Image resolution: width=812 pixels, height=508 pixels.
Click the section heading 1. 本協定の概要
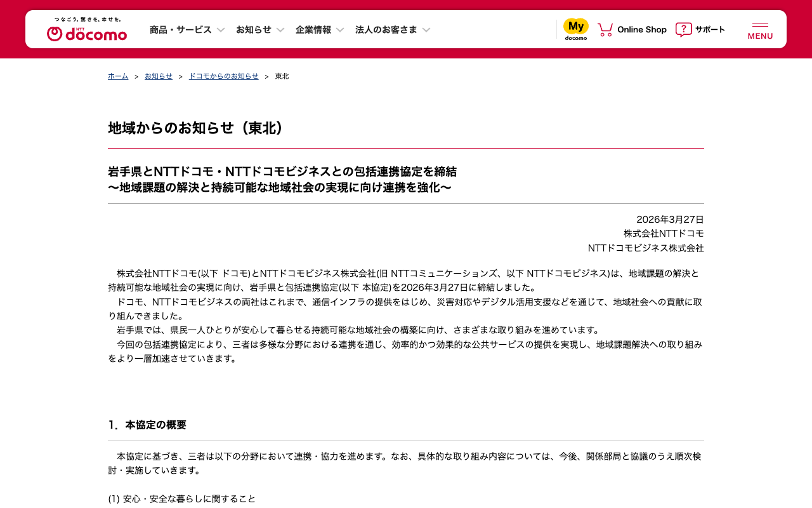pos(147,425)
